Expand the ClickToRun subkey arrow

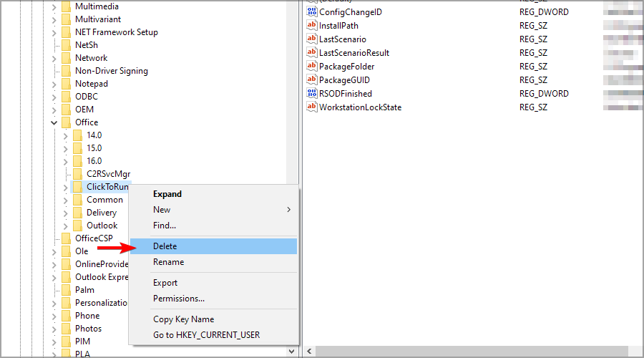[x=65, y=188]
